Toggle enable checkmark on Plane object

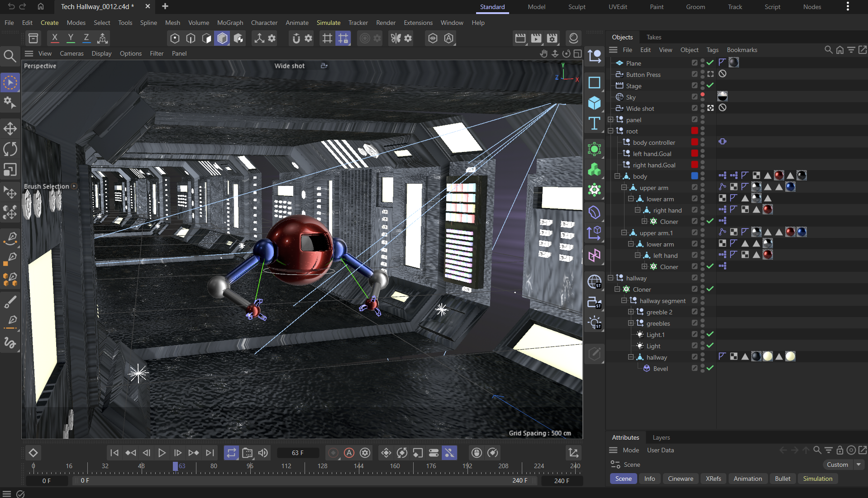coord(710,63)
